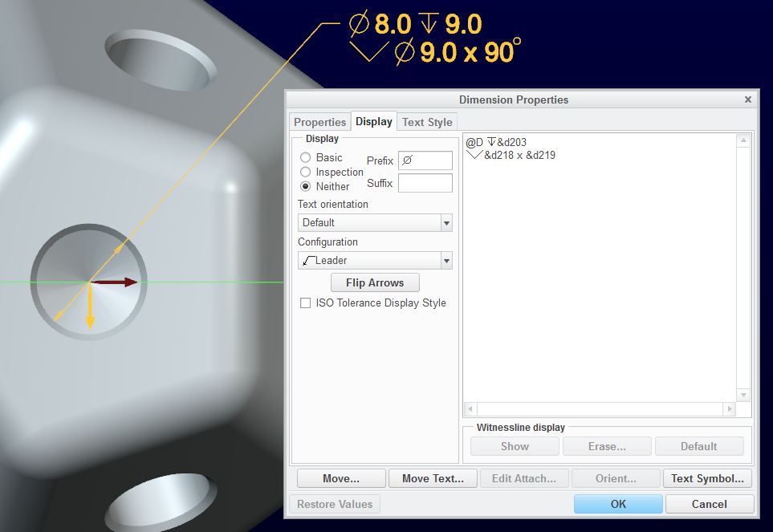The height and width of the screenshot is (532, 773).
Task: Click the horizontal scrollbar right arrow
Action: tap(729, 409)
